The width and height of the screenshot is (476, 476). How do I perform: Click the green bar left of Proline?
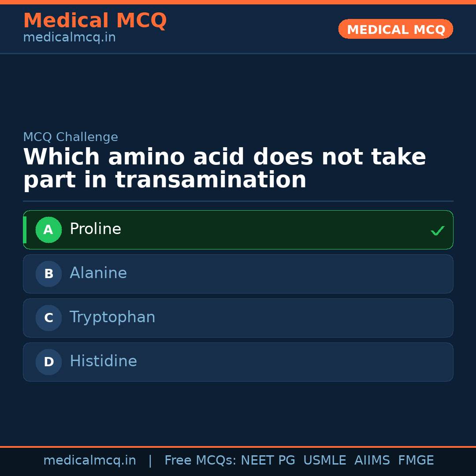(25, 230)
